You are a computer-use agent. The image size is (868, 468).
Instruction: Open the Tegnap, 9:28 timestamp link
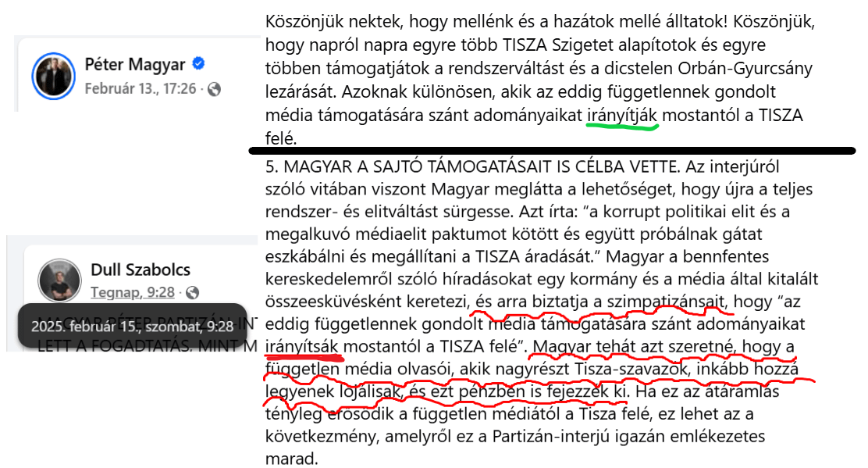tap(132, 292)
